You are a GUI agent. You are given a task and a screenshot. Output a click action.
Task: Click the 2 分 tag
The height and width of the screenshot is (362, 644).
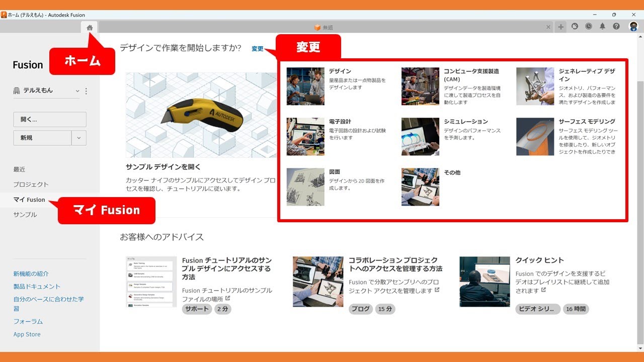pyautogui.click(x=223, y=309)
